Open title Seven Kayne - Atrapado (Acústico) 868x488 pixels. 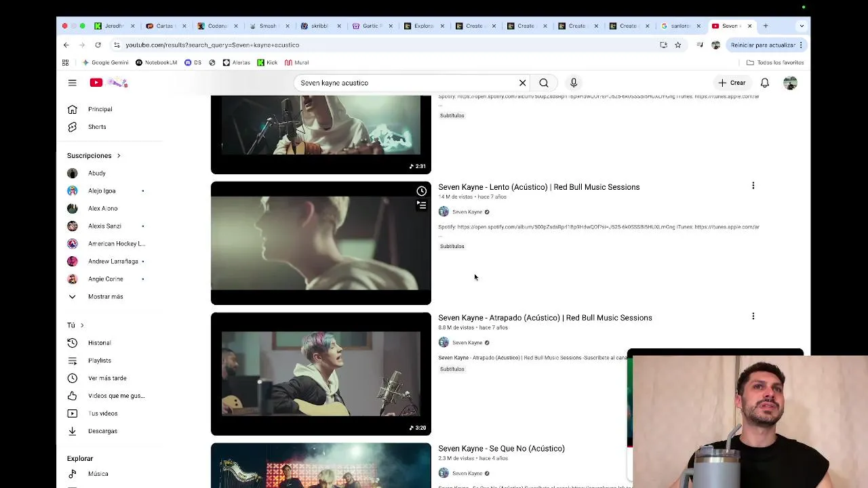[x=545, y=318]
